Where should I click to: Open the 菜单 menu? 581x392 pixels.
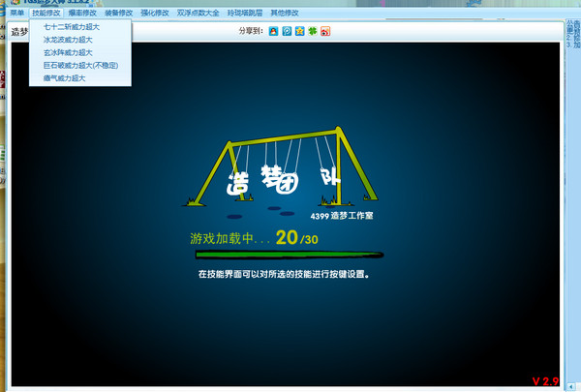click(16, 13)
